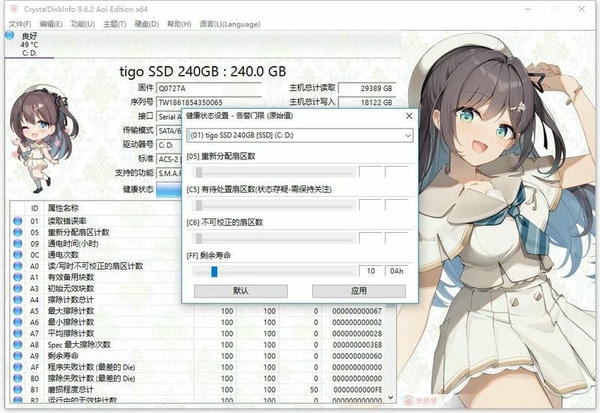The height and width of the screenshot is (413, 600).
Task: Click the 剩余寿命 threshold value field showing 10
Action: click(x=370, y=271)
